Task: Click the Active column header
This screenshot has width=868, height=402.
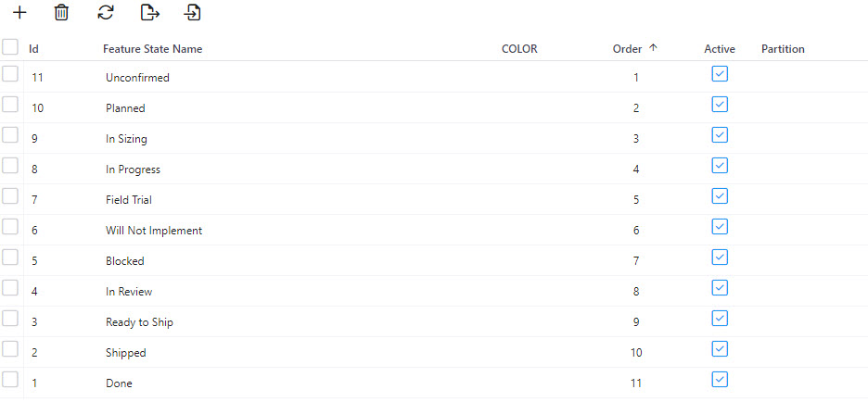Action: click(x=719, y=49)
